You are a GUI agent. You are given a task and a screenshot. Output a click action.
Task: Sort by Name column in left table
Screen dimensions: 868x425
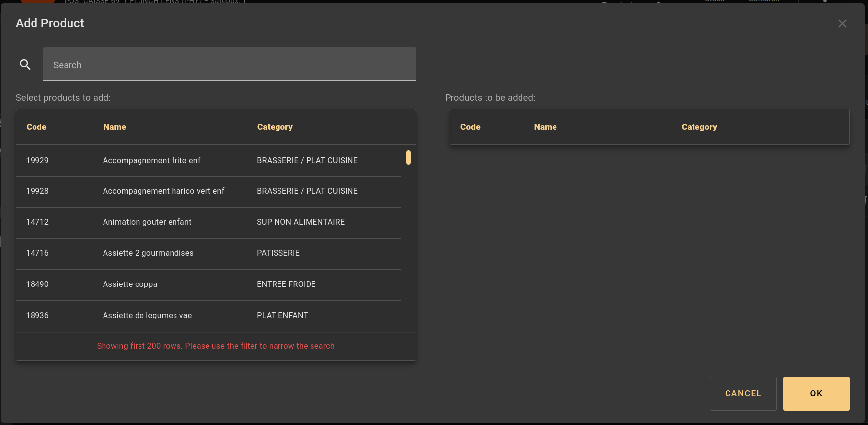(115, 127)
